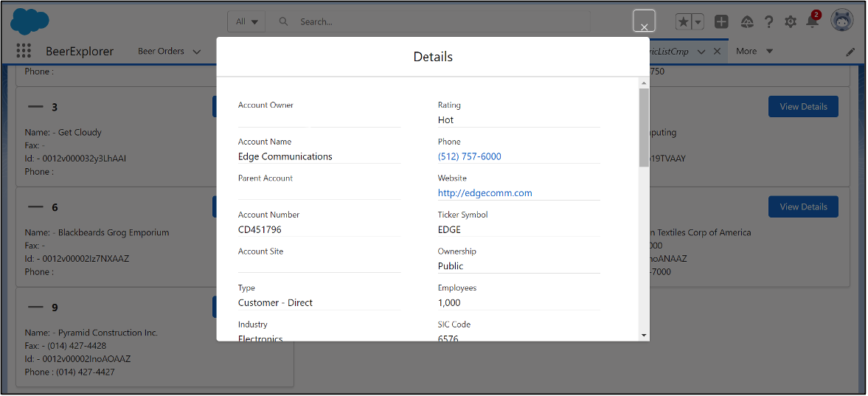Viewport: 868px width, 396px height.
Task: Open the Setup gear icon
Action: 791,21
